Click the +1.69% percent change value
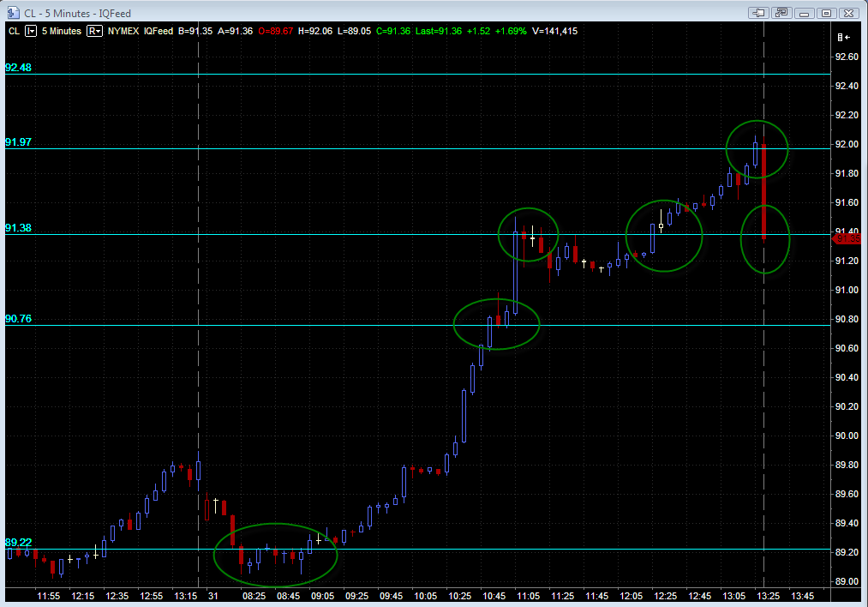 (511, 31)
